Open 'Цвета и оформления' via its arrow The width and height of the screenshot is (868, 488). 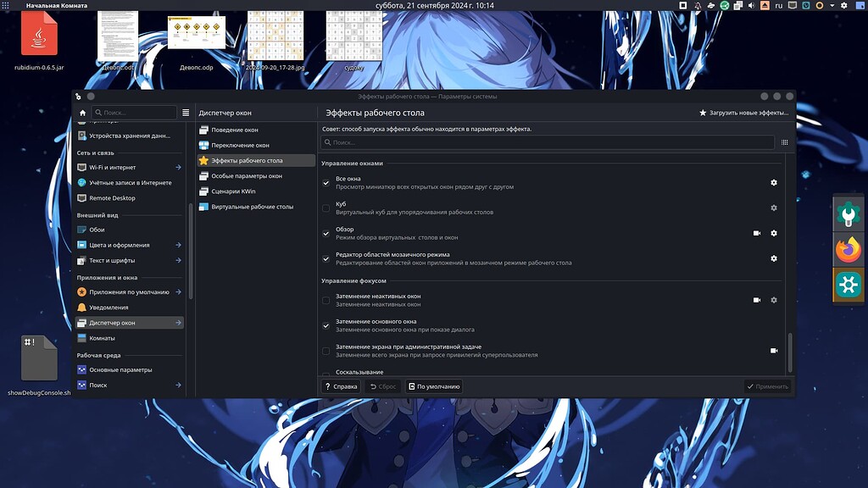coord(178,243)
